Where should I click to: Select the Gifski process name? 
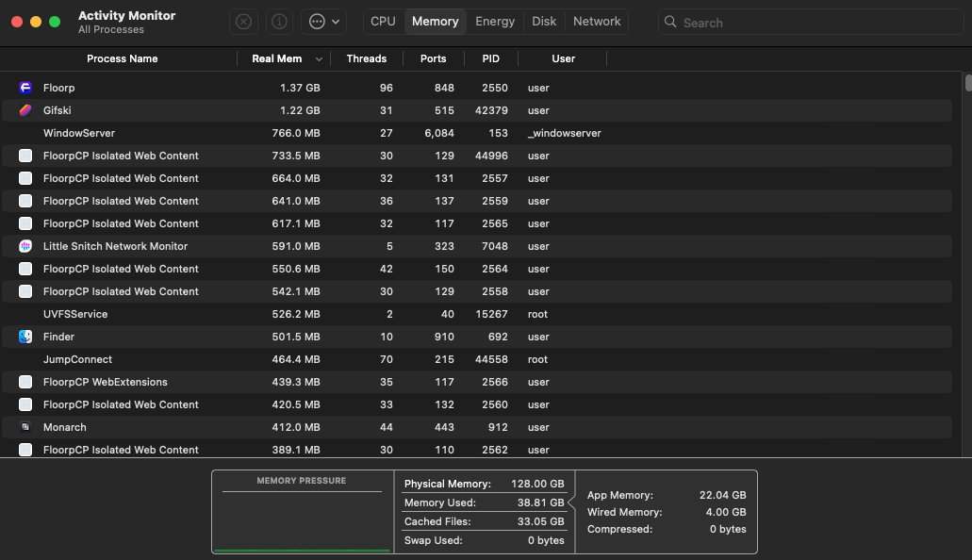[57, 110]
